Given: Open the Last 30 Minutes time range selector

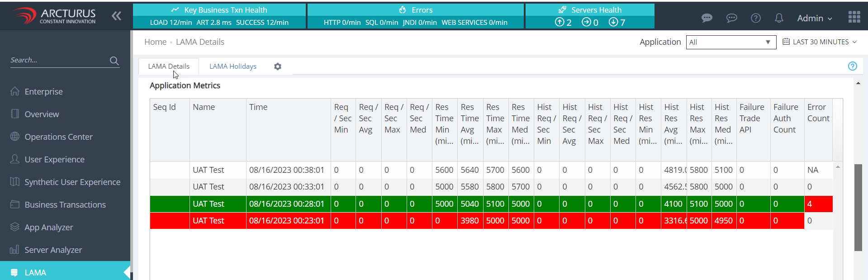Looking at the screenshot, I should (x=820, y=42).
